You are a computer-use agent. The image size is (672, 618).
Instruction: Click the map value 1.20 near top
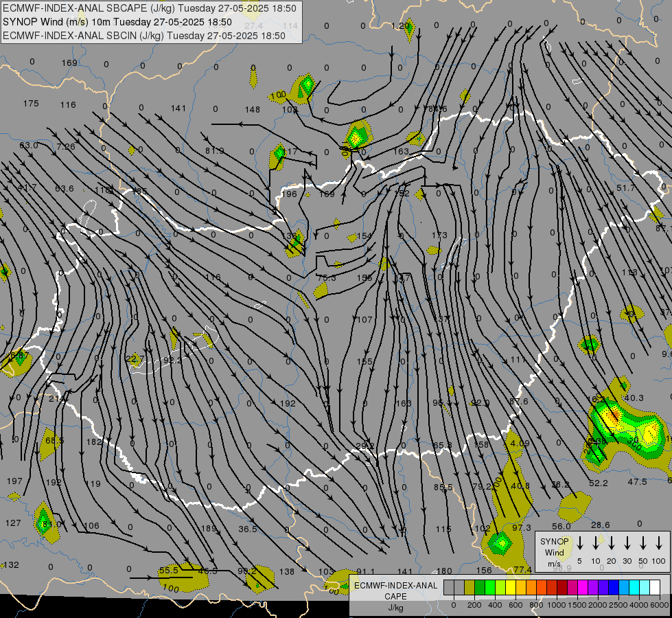point(401,25)
